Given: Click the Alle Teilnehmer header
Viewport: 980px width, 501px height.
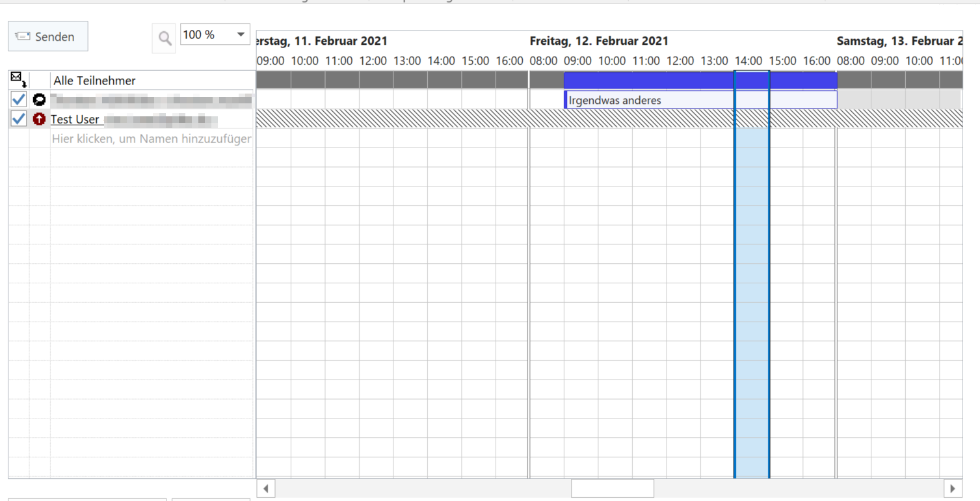Looking at the screenshot, I should (94, 81).
